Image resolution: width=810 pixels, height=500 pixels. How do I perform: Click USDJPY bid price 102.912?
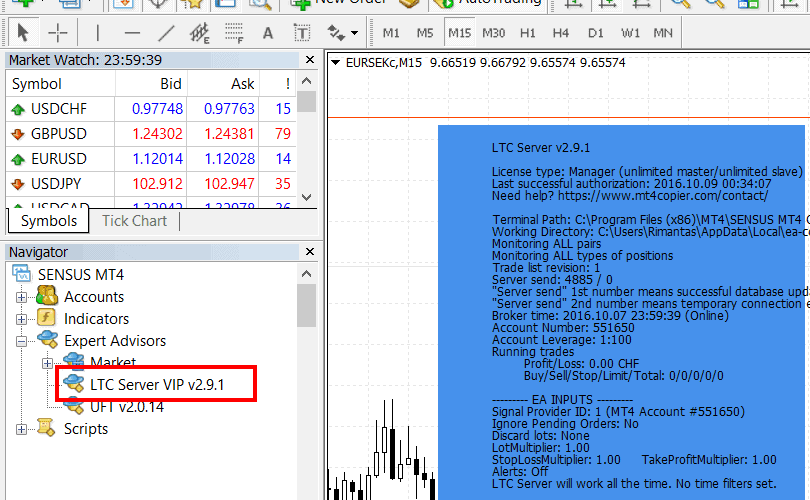157,183
